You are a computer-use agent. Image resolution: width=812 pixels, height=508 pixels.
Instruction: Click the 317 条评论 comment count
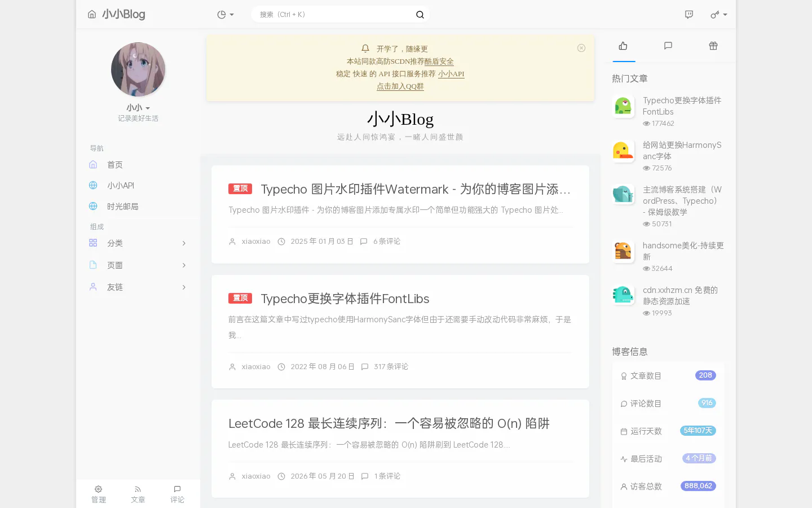click(x=391, y=367)
